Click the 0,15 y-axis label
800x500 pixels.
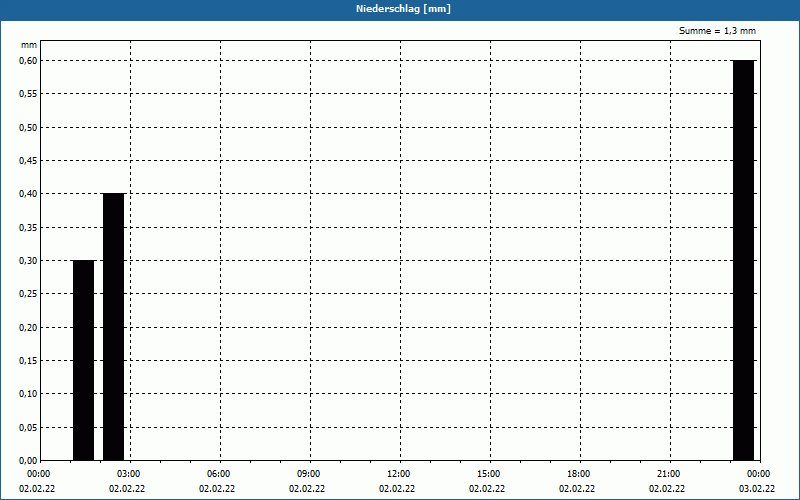(x=28, y=361)
